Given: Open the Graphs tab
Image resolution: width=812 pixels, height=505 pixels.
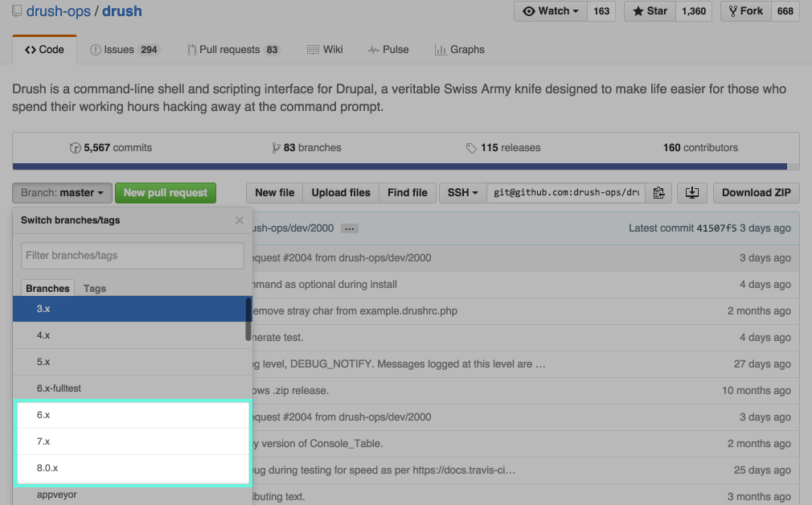Looking at the screenshot, I should pyautogui.click(x=460, y=50).
